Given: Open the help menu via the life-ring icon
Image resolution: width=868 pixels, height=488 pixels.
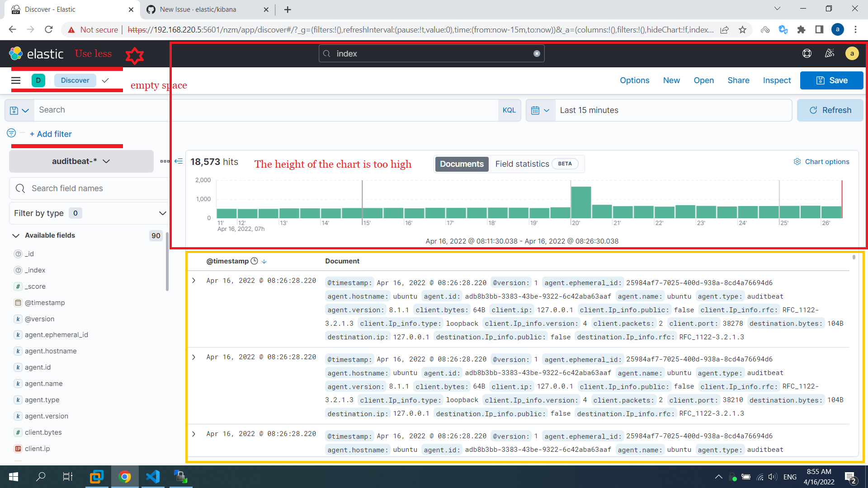Looking at the screenshot, I should tap(807, 53).
